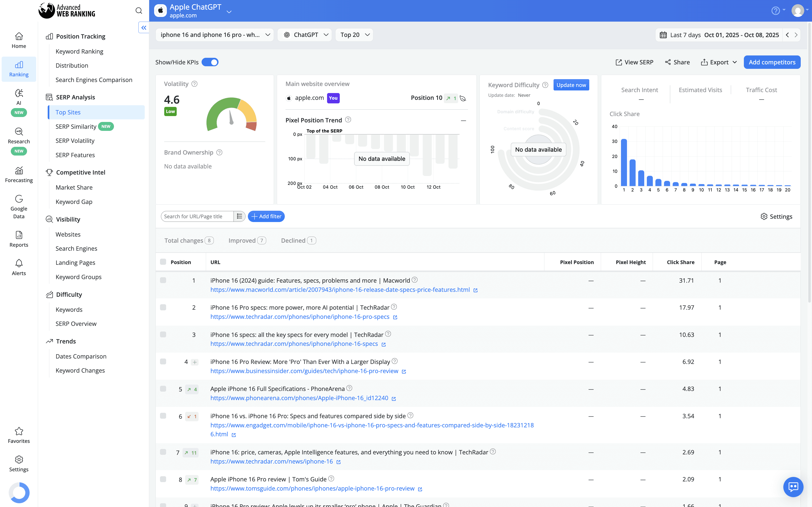Open search options list icon
This screenshot has height=507, width=812.
click(239, 216)
